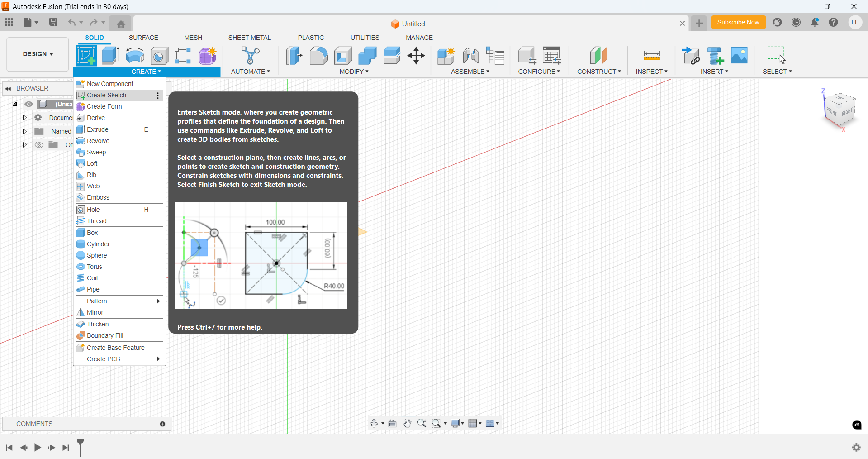Click the Fillet toolbar icon

pos(319,56)
